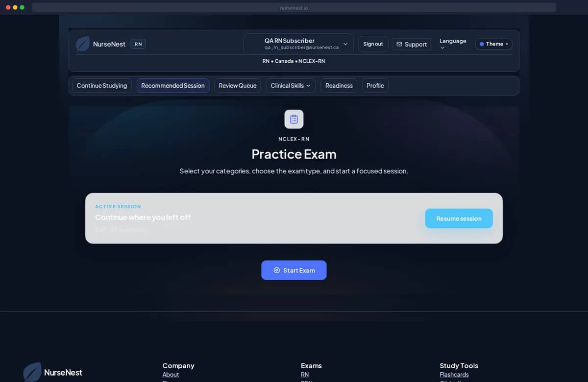The height and width of the screenshot is (382, 588).
Task: Select the Recommended Session tab
Action: pyautogui.click(x=173, y=86)
